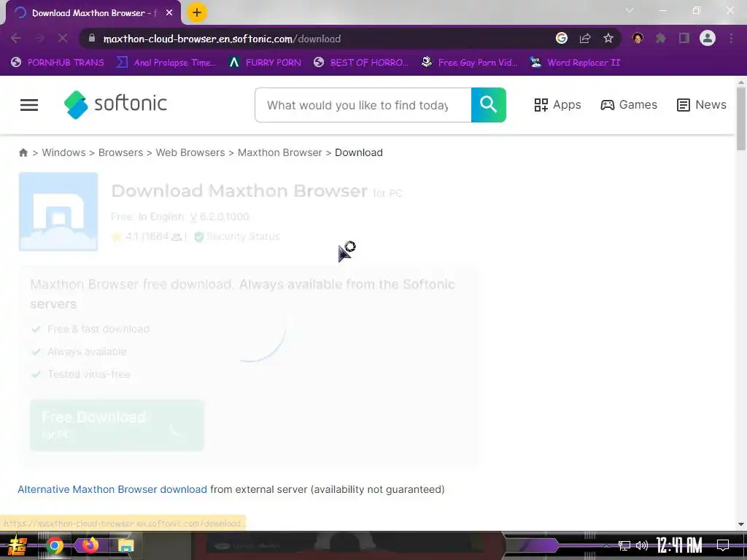Show hidden tray icons chevron
This screenshot has height=560, width=747.
coord(606,545)
